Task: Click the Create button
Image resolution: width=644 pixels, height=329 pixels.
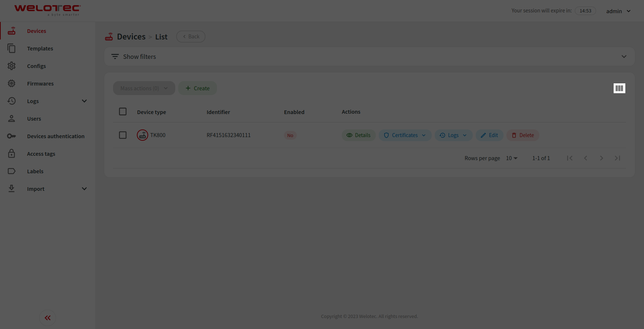Action: pos(198,88)
